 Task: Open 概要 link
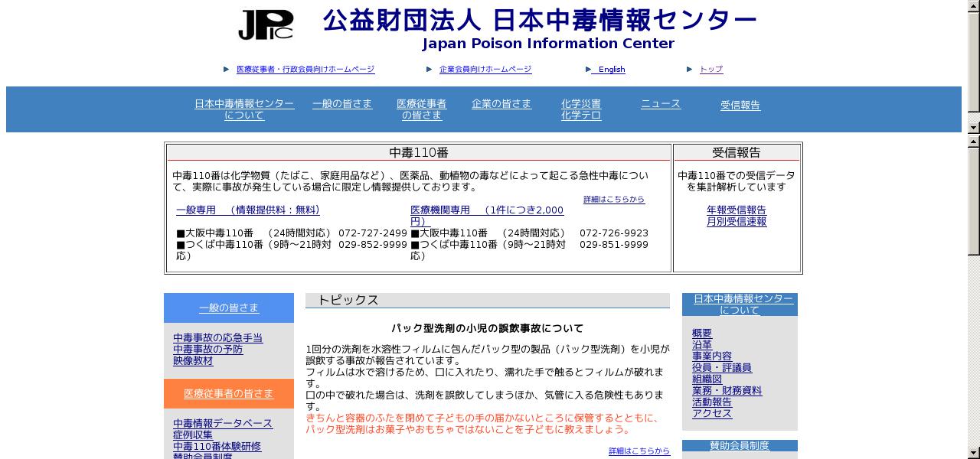click(x=702, y=334)
